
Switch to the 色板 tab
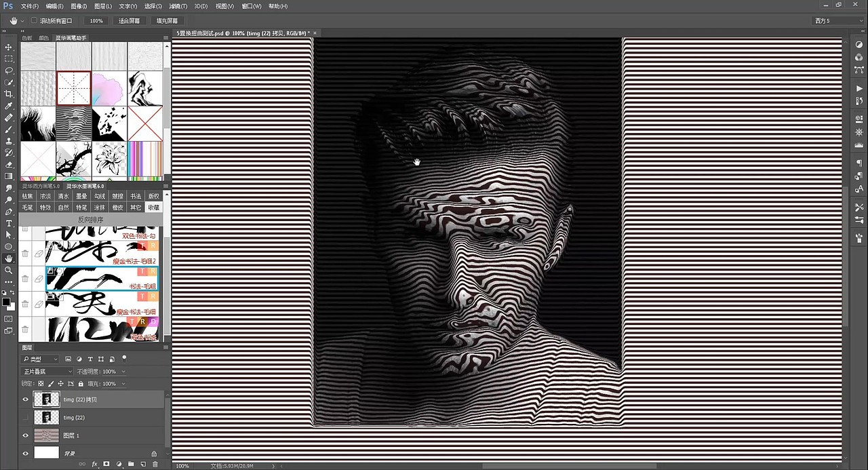coord(28,38)
